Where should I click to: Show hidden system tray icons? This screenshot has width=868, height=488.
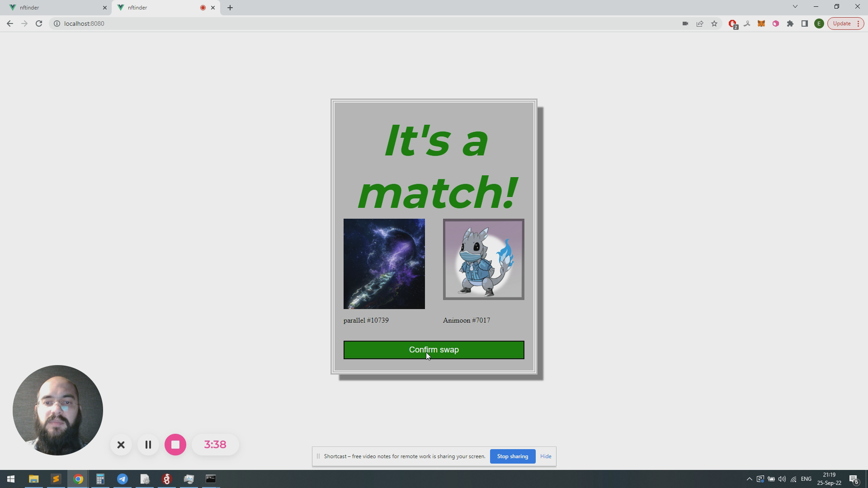[749, 479]
